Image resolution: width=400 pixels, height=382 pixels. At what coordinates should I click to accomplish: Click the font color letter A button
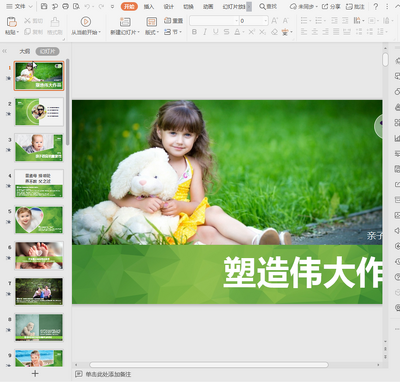pos(237,32)
